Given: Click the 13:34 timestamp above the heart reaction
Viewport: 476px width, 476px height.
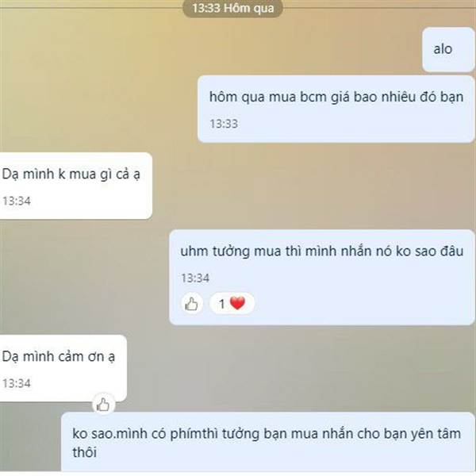Looking at the screenshot, I should [195, 278].
